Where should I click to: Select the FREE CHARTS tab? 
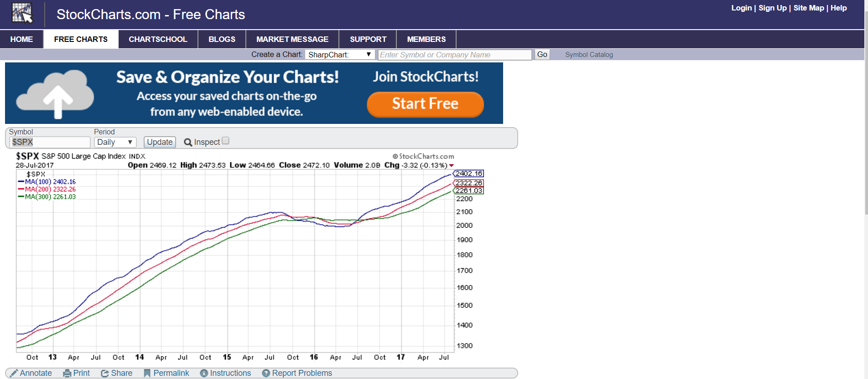(81, 39)
